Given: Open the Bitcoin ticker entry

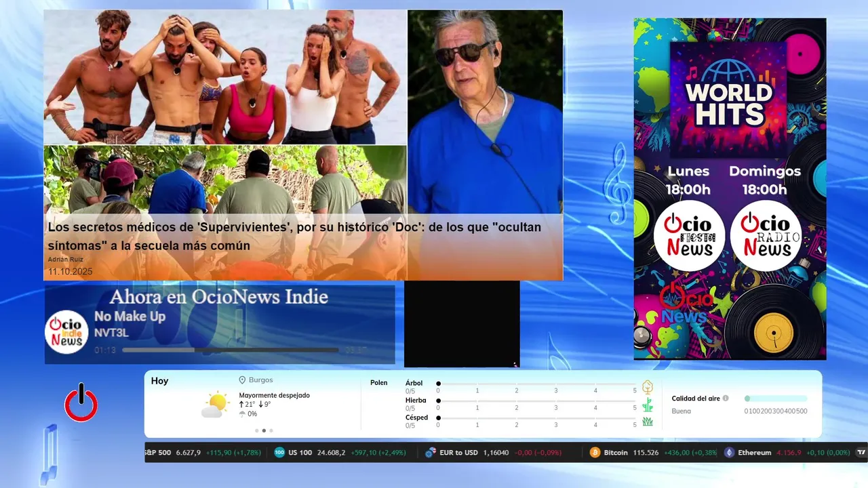Looking at the screenshot, I should [654, 452].
